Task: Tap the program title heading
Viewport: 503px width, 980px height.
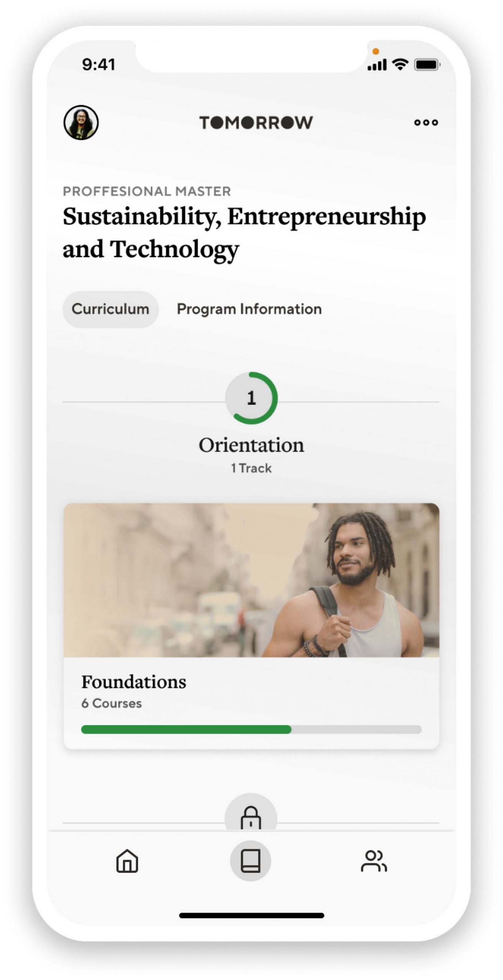Action: [244, 232]
